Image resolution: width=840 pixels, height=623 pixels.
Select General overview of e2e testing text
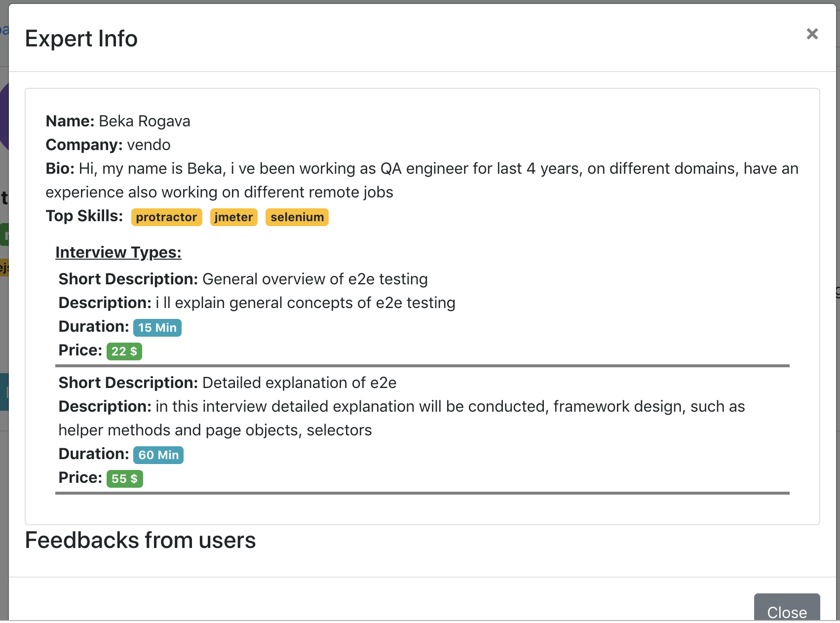click(x=315, y=279)
